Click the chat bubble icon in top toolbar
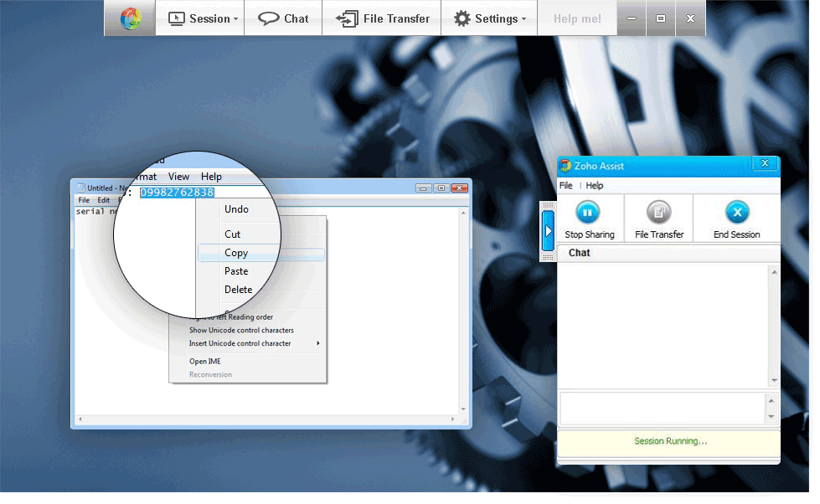Viewport: 820px width, 504px height. tap(268, 18)
